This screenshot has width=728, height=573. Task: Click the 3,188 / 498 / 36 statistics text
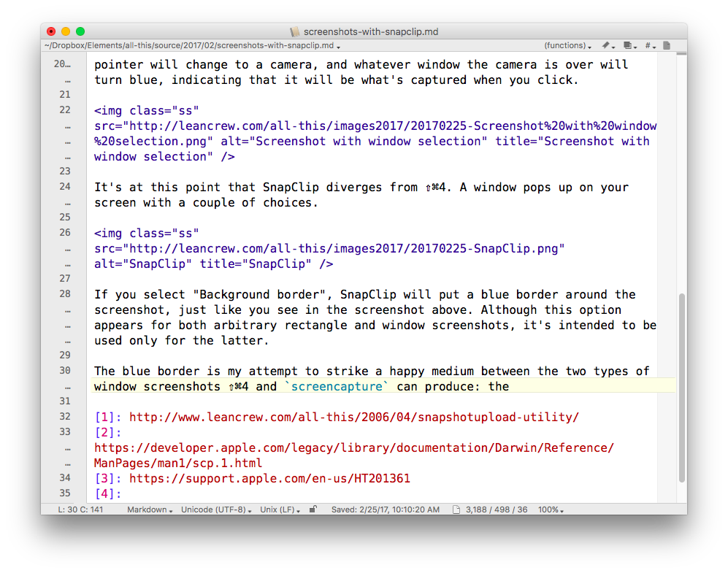pos(497,509)
